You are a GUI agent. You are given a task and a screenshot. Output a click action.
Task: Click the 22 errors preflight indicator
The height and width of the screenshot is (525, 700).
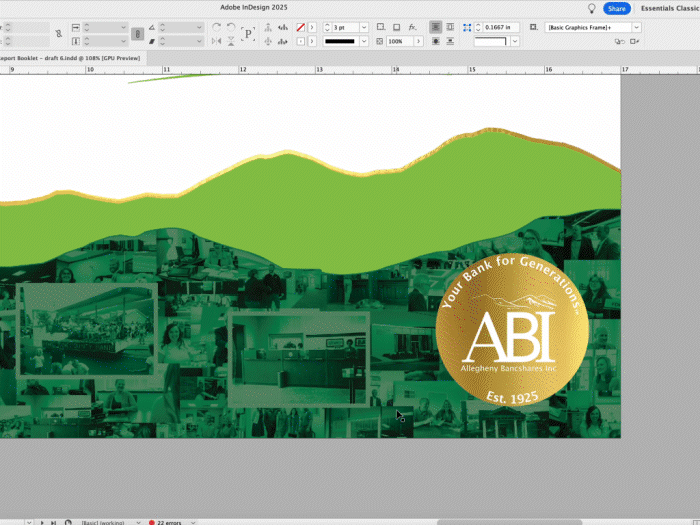coord(166,522)
